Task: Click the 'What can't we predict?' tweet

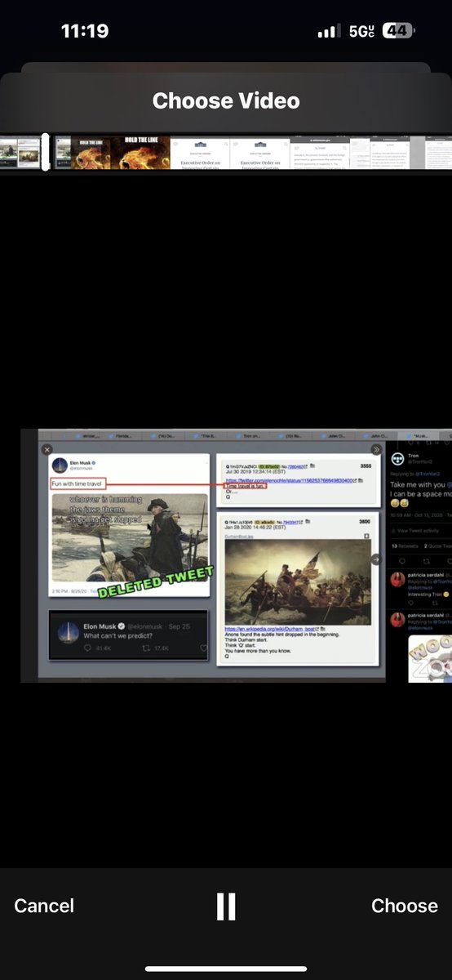Action: tap(128, 634)
